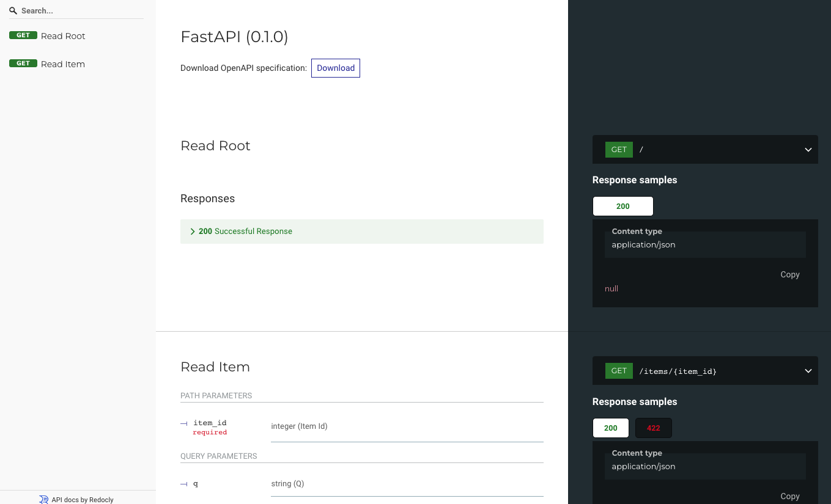This screenshot has height=504, width=831.
Task: Click the Read Item section heading
Action: click(x=215, y=367)
